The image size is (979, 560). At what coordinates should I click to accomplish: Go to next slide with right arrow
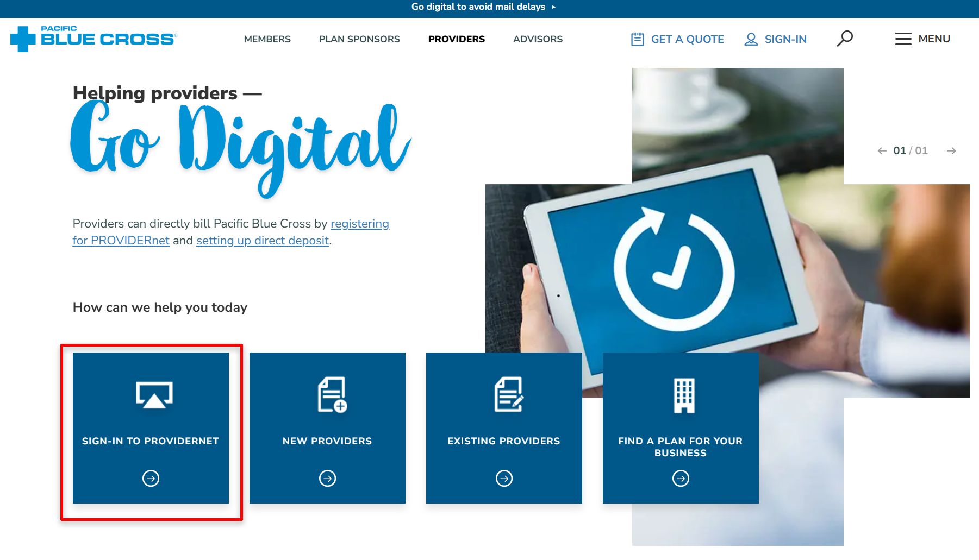(951, 151)
